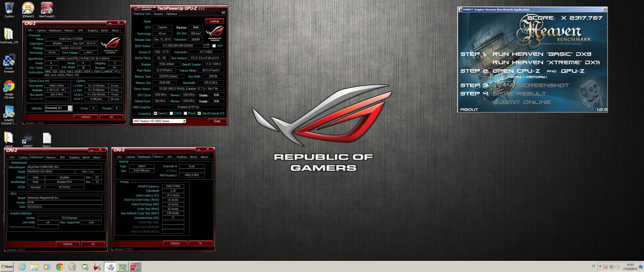Image resolution: width=644 pixels, height=272 pixels.
Task: Open Chrome from the taskbar
Action: pos(59,267)
